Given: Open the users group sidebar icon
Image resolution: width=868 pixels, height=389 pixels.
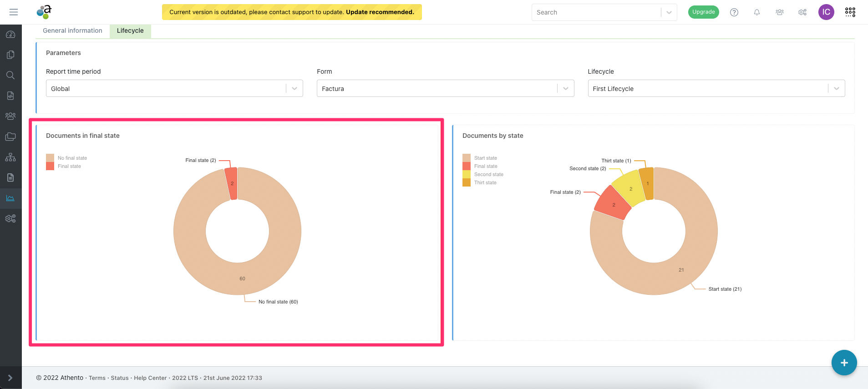Looking at the screenshot, I should pyautogui.click(x=10, y=116).
